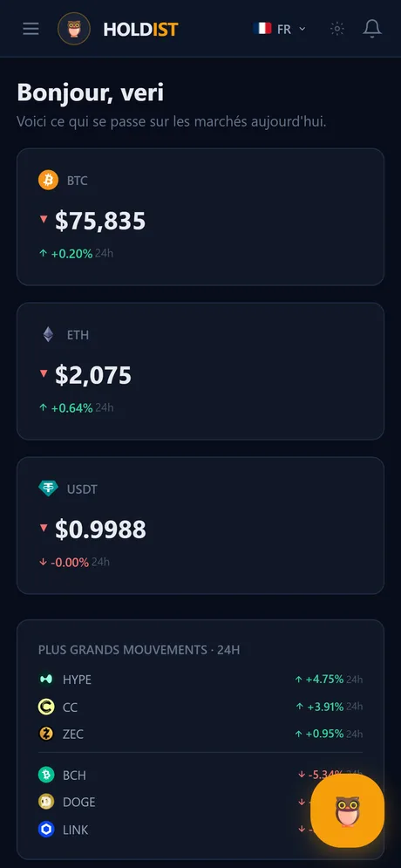Open the notifications bell
The width and height of the screenshot is (401, 868).
372,29
